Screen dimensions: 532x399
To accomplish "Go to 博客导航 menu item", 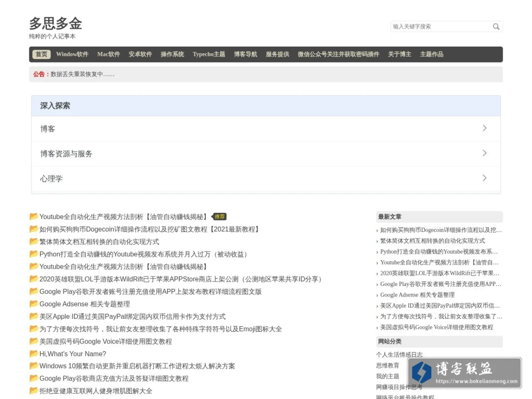I will [245, 54].
